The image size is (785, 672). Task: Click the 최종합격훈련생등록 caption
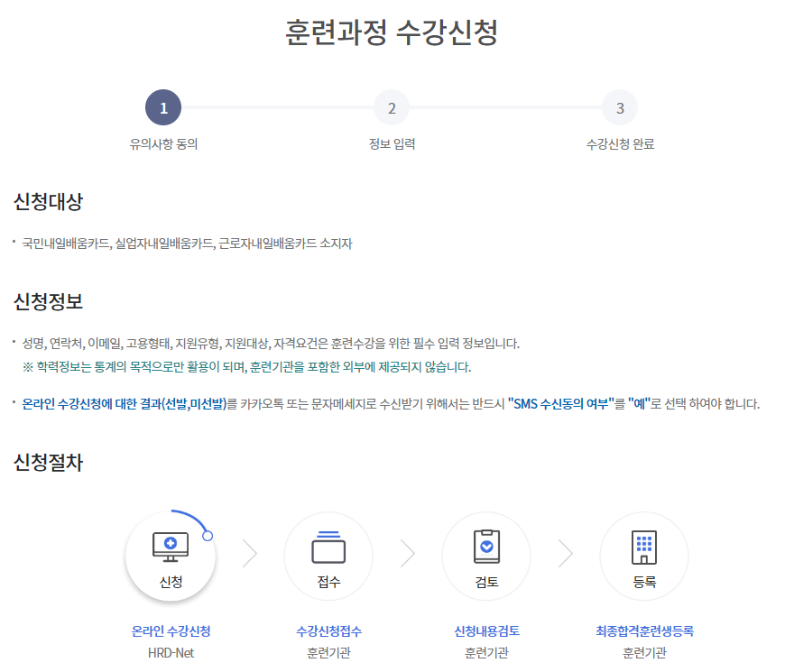pos(645,631)
